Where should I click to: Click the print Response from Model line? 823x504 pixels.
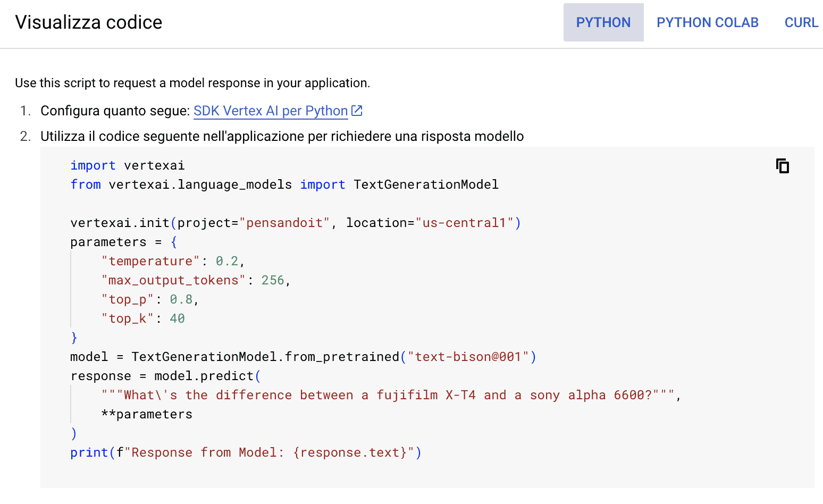pos(246,452)
